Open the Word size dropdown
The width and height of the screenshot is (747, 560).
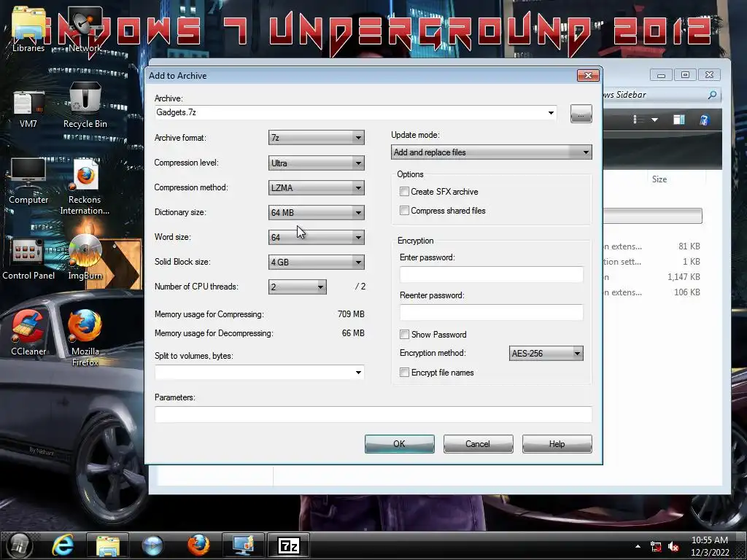coord(317,237)
